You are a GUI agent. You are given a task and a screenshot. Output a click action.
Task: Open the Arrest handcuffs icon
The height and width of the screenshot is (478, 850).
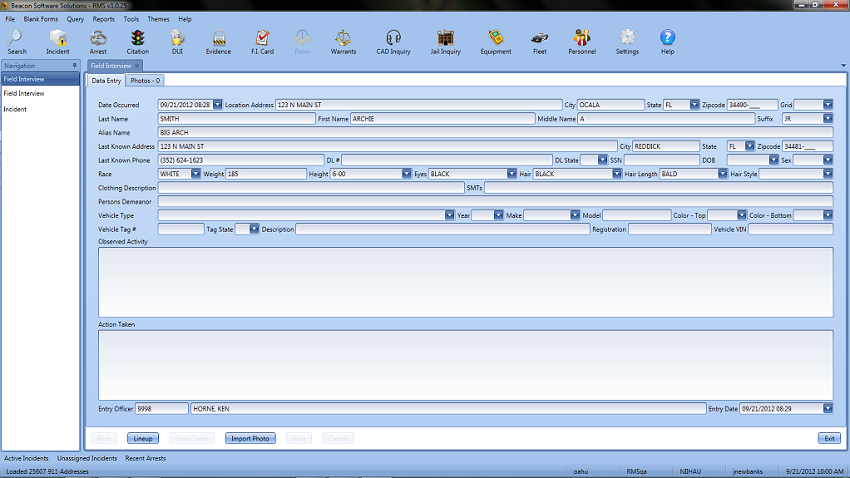(98, 39)
